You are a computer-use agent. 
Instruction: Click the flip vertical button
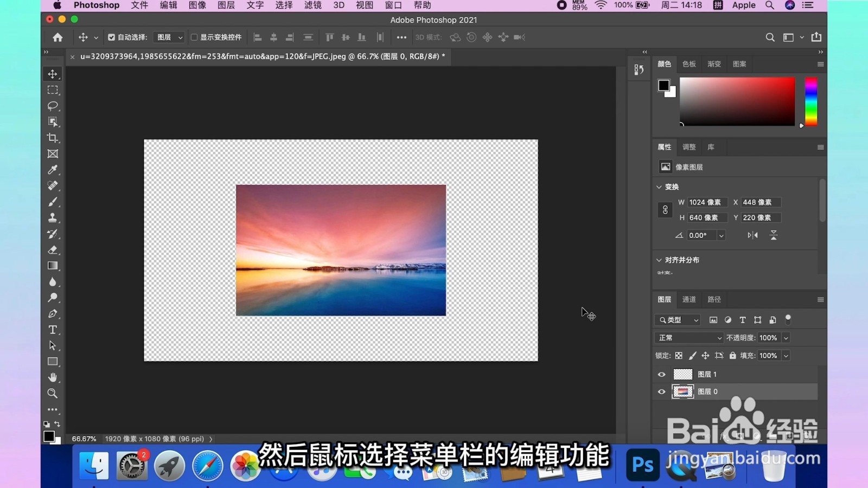[x=774, y=235]
